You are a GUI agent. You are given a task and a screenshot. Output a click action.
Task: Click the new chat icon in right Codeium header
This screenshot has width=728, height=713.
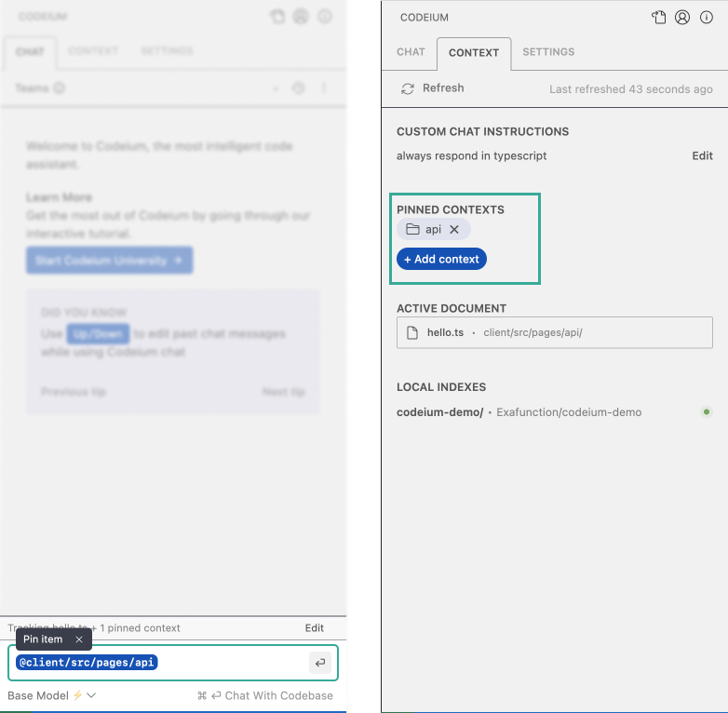click(658, 18)
